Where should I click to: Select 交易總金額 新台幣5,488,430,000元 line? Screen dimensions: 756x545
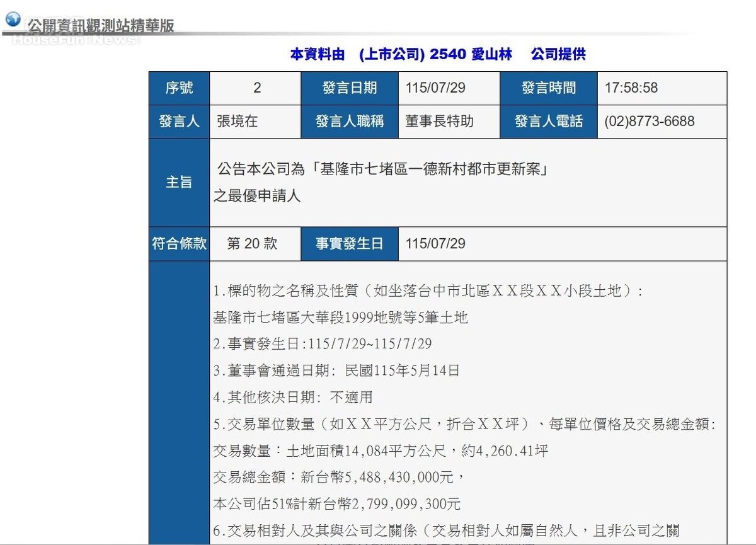339,478
